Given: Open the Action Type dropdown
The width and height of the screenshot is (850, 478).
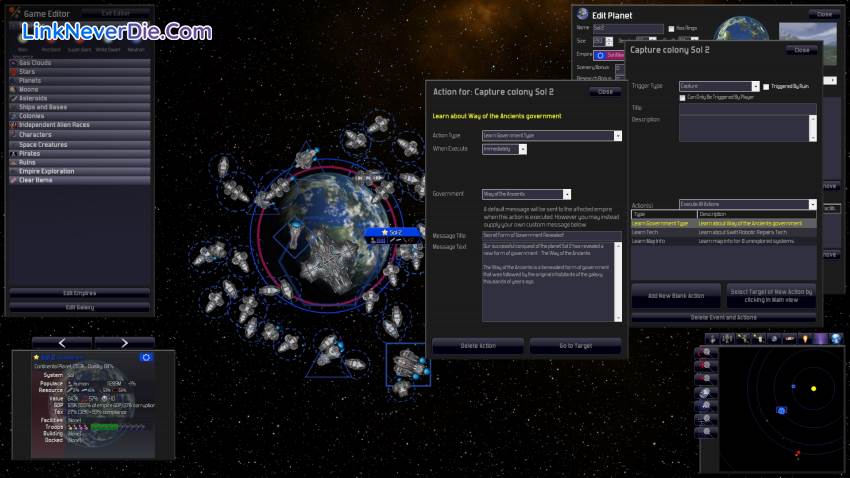Looking at the screenshot, I should click(552, 135).
